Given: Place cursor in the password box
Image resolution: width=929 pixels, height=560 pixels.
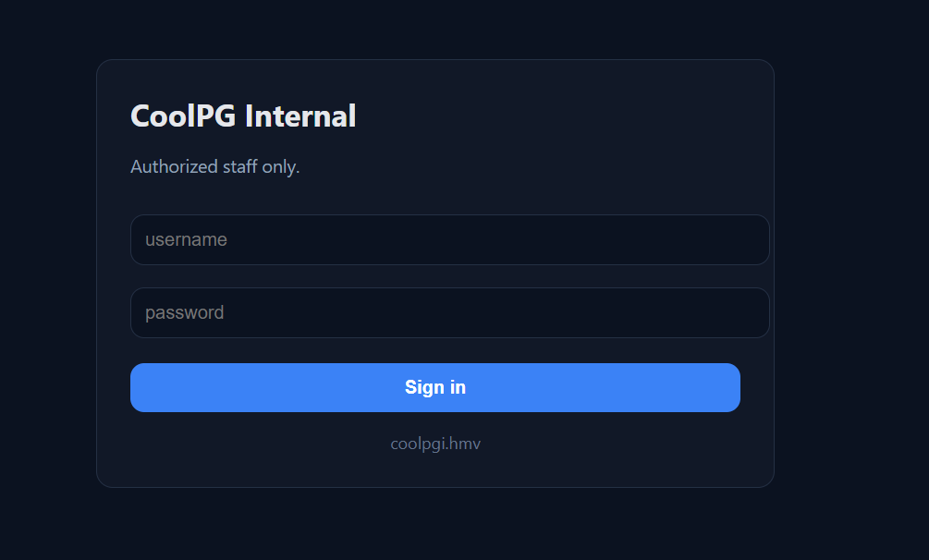Looking at the screenshot, I should click(x=449, y=313).
